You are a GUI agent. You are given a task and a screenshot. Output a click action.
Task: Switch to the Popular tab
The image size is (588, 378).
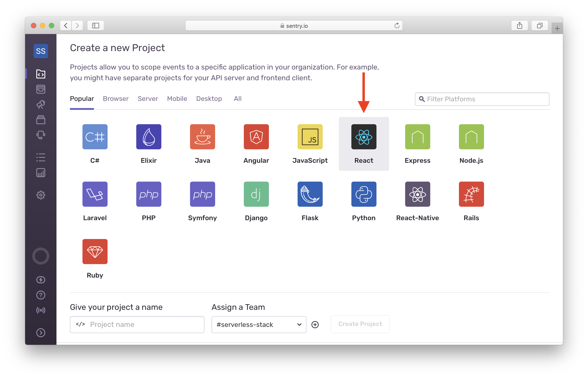(82, 99)
